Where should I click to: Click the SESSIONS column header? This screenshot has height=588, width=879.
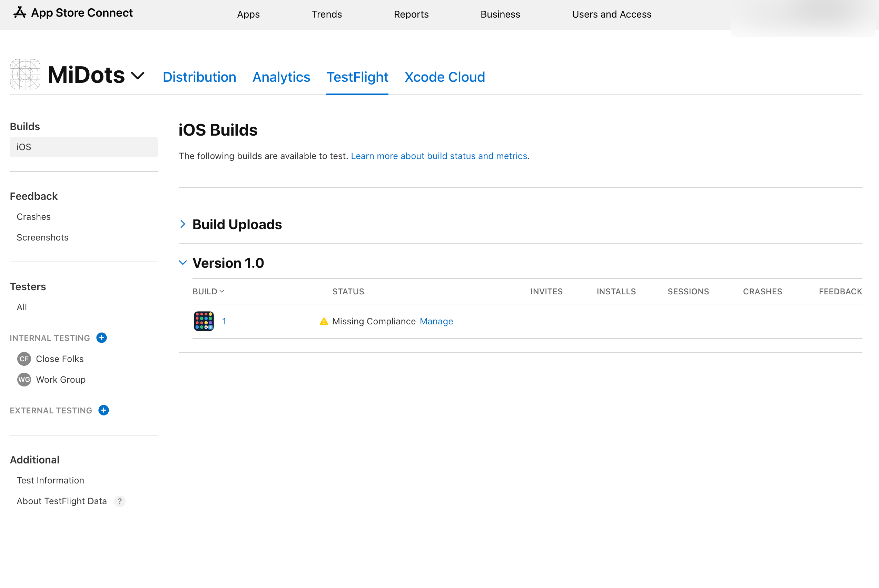pyautogui.click(x=688, y=291)
